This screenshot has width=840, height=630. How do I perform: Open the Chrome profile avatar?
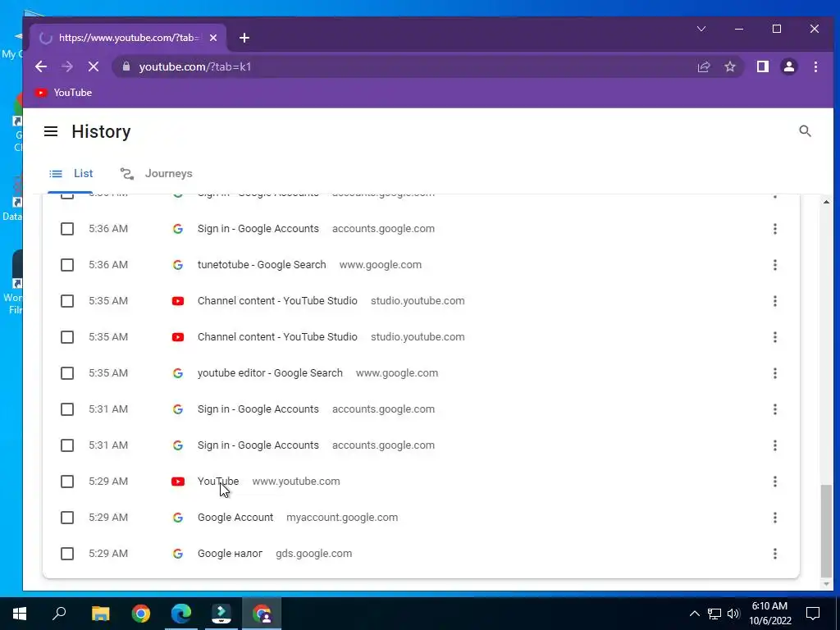pos(788,66)
